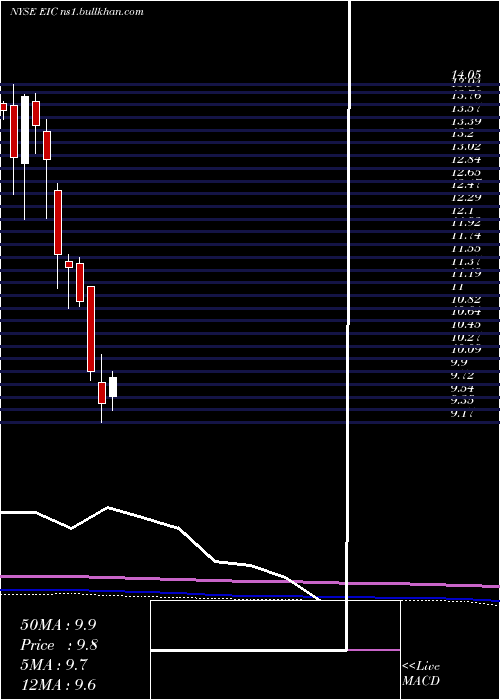500x700 pixels.
Task: Click the 12.84 price axis label
Action: [x=466, y=159]
